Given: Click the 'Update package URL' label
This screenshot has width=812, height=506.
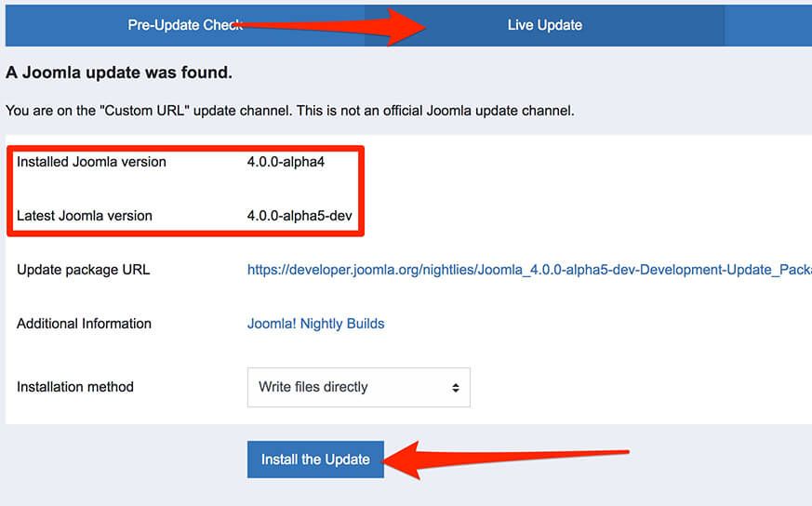Looking at the screenshot, I should (84, 270).
